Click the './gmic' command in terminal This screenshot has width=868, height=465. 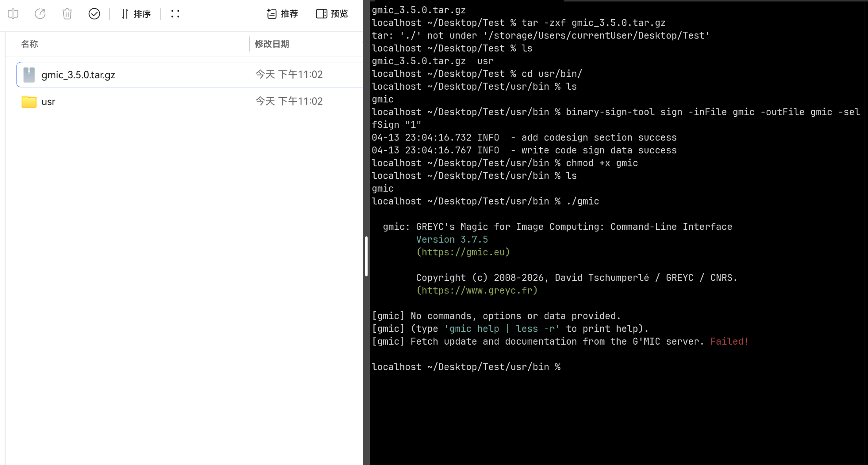click(583, 201)
